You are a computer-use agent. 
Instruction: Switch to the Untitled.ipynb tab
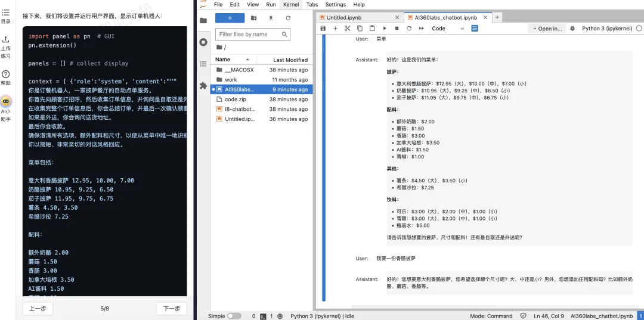tap(345, 18)
